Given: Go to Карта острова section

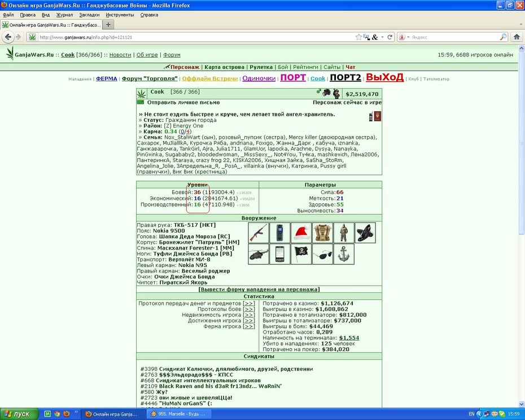Looking at the screenshot, I should point(224,67).
